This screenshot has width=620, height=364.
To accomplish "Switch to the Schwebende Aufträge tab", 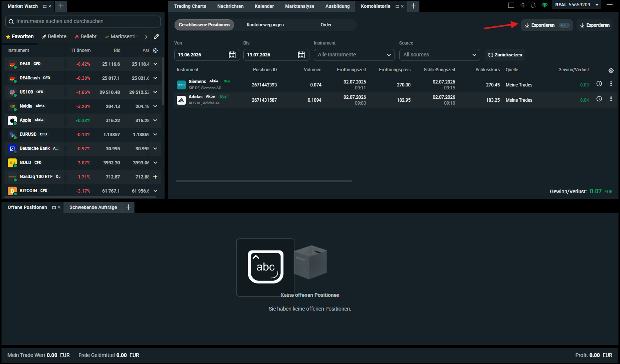I will click(x=93, y=207).
